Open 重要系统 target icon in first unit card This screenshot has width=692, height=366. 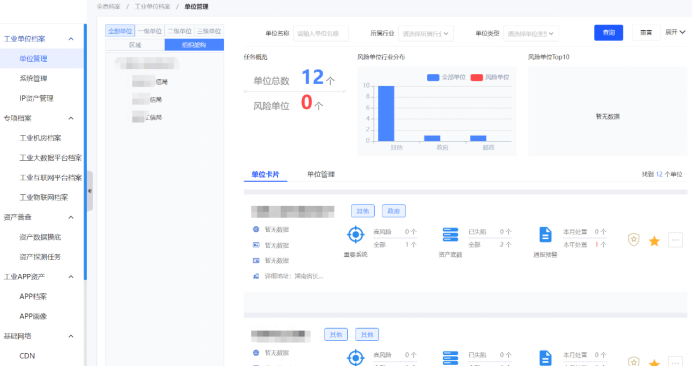[x=356, y=234]
